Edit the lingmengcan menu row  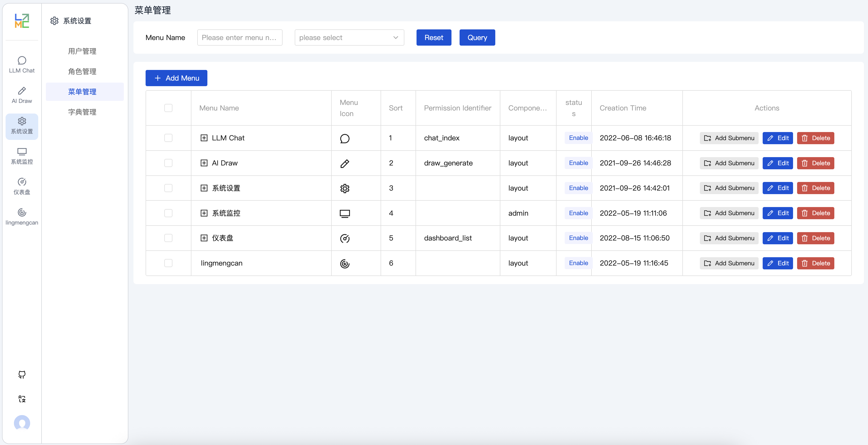pyautogui.click(x=778, y=263)
